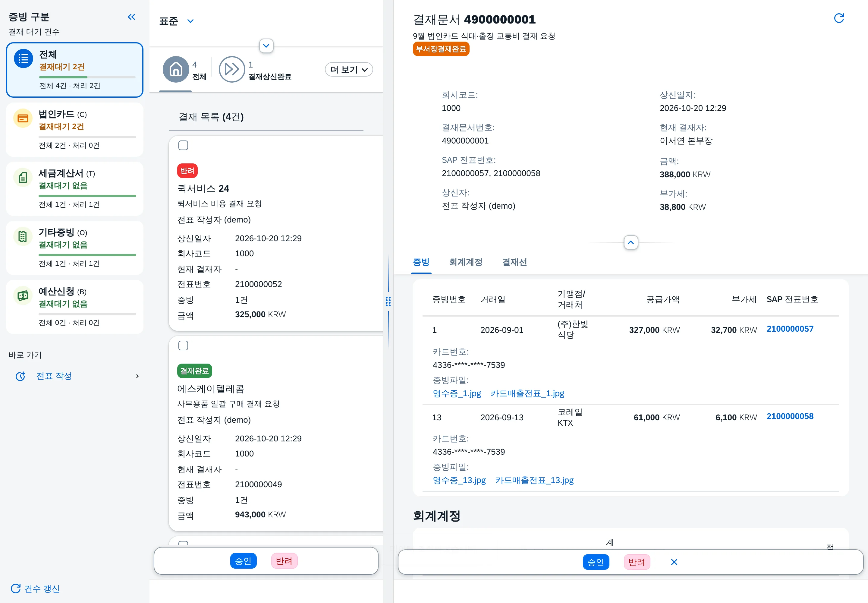The height and width of the screenshot is (603, 868).
Task: Click the 건수 갱신 link
Action: point(42,589)
